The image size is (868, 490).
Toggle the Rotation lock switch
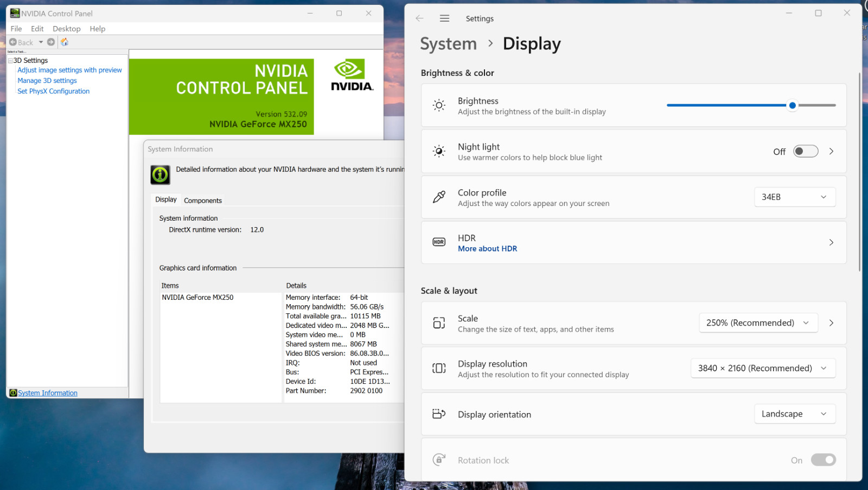pyautogui.click(x=823, y=460)
